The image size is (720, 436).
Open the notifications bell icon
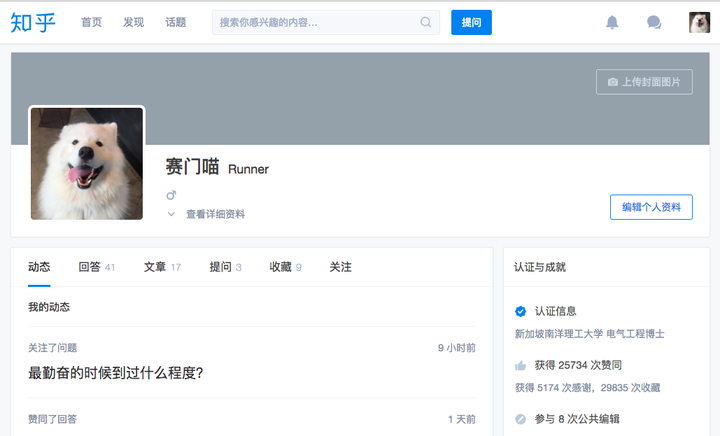[x=612, y=22]
